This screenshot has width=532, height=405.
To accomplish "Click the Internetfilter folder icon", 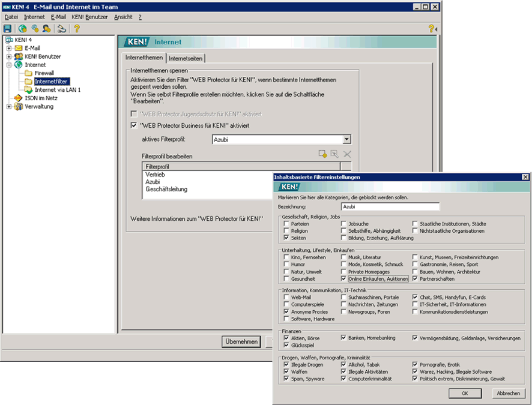I will coord(28,82).
